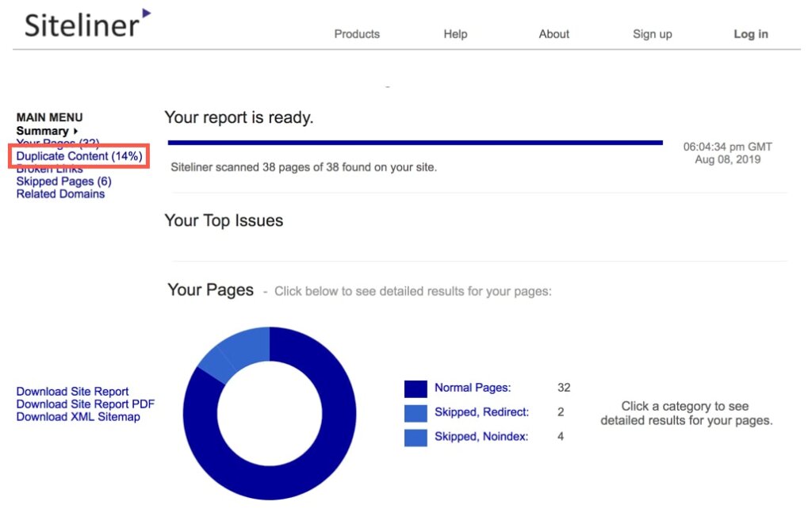Open the Help page
Viewport: 812px width, 509px height.
point(455,34)
